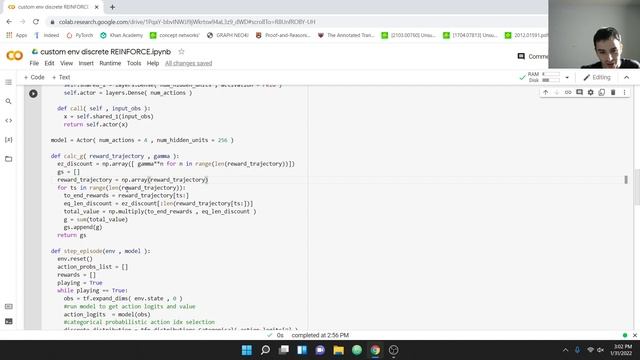Open the Files folder sidebar icon
Screen dimensions: 640x360
tap(9, 159)
